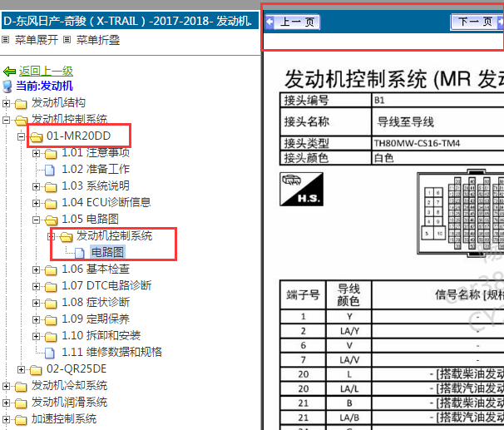Click the folder icon of 发动机结构

21,104
